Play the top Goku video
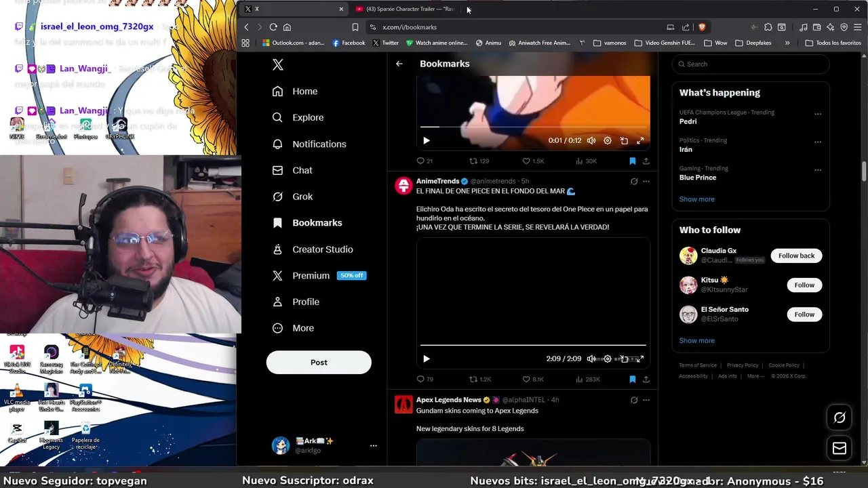Image resolution: width=868 pixels, height=488 pixels. (x=426, y=140)
